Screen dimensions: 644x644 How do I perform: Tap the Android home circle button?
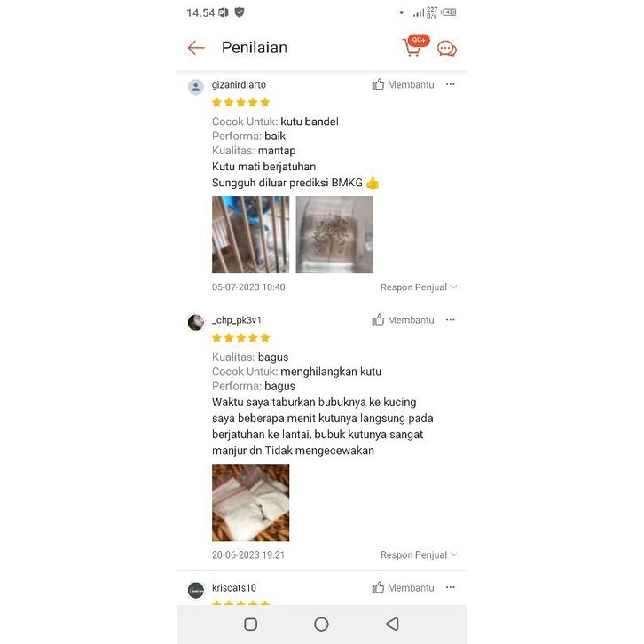pyautogui.click(x=321, y=624)
